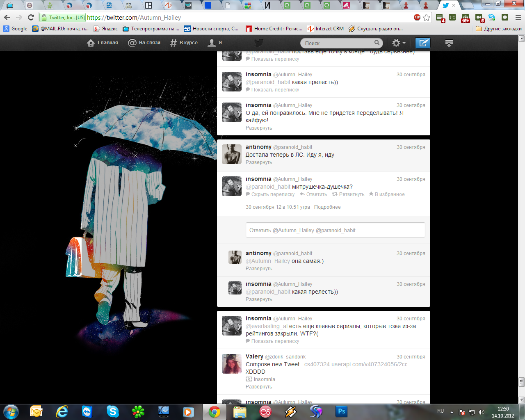Screen dimensions: 525x420
Task: Open the Chrome three-line main menu
Action: click(x=518, y=18)
